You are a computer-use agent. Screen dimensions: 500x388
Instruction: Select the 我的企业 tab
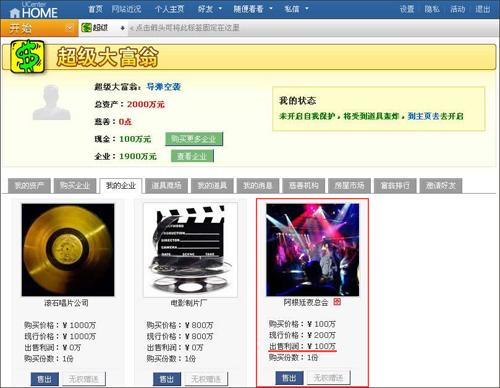coord(121,186)
